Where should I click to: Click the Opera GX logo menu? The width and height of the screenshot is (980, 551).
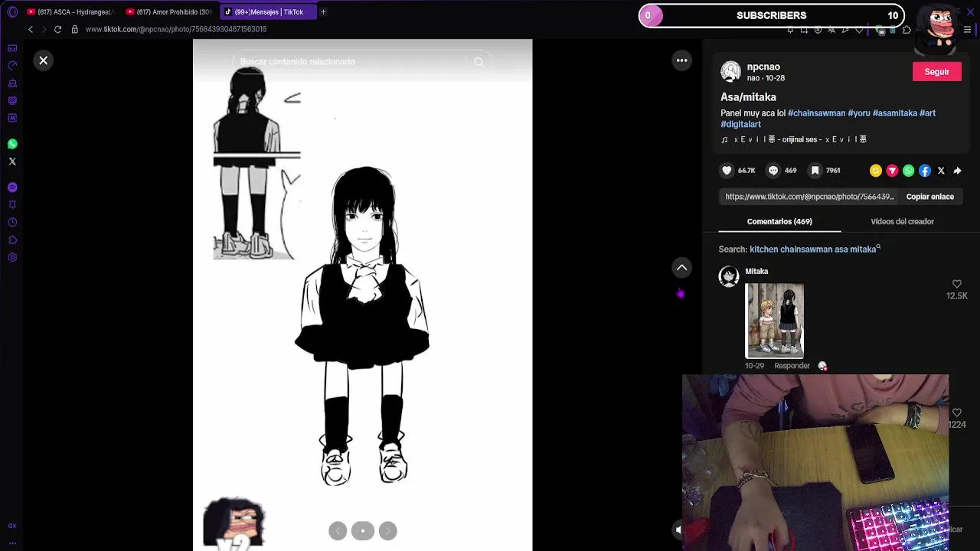[x=12, y=12]
